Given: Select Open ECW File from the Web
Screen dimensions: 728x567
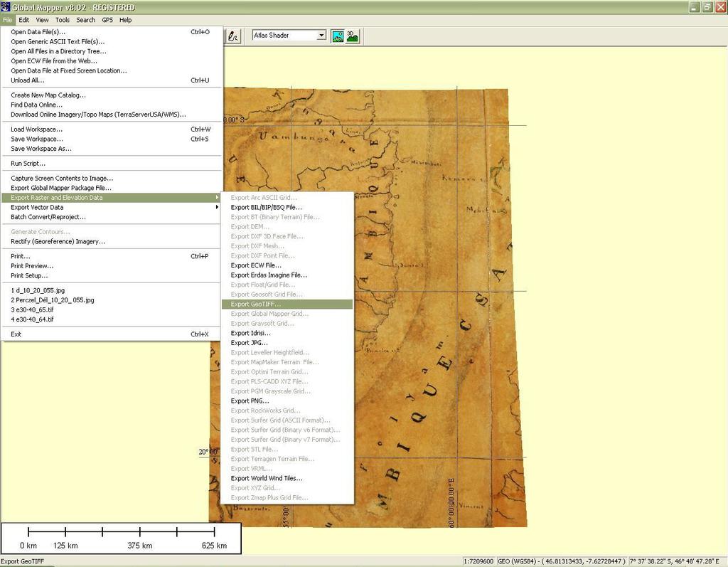Looking at the screenshot, I should pyautogui.click(x=111, y=61).
